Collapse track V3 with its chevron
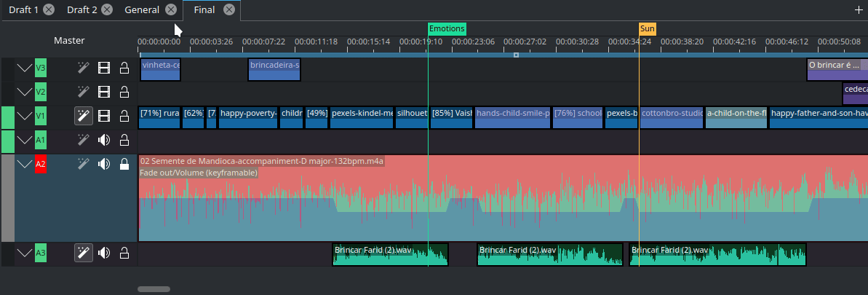The width and height of the screenshot is (868, 295). click(x=25, y=68)
